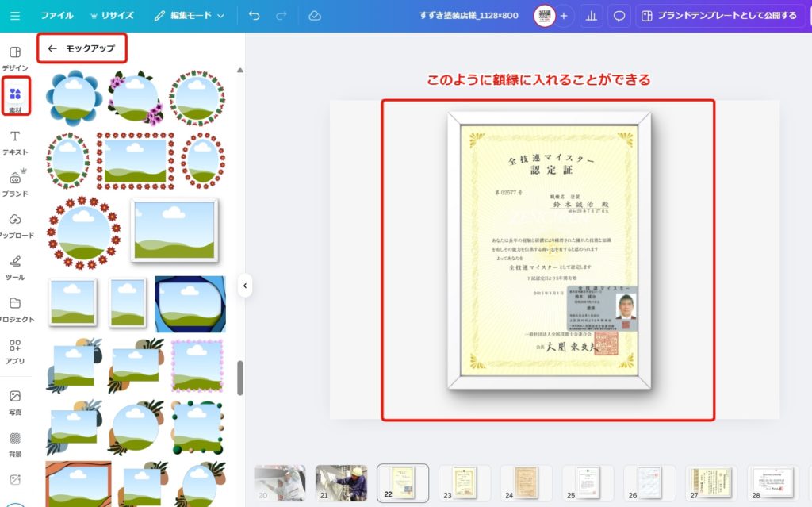Click ブランドテンプレートとして公開する button
This screenshot has width=812, height=507.
718,16
